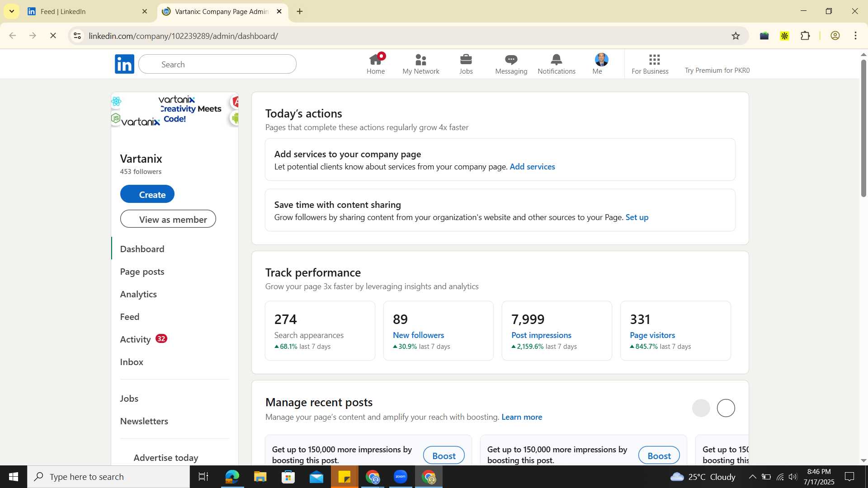Stop page loading with X button
This screenshot has height=488, width=868.
53,36
